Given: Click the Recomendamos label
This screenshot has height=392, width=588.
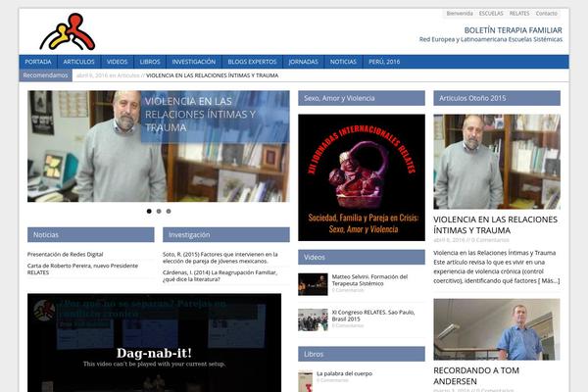Looking at the screenshot, I should [45, 75].
